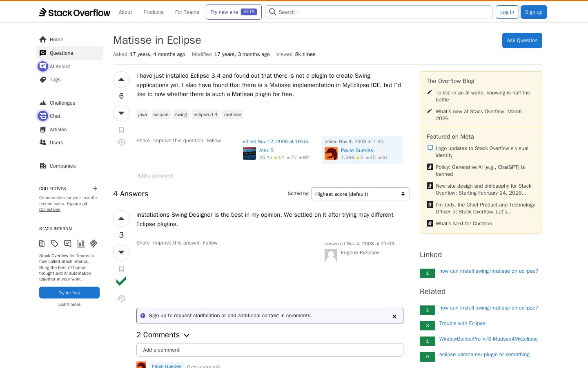Show the question's activity history
This screenshot has width=588, height=368.
coord(121,142)
